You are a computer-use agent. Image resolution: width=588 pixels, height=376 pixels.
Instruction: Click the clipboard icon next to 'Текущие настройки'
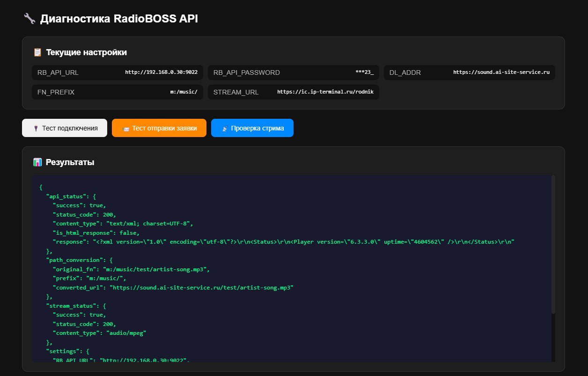click(x=37, y=52)
